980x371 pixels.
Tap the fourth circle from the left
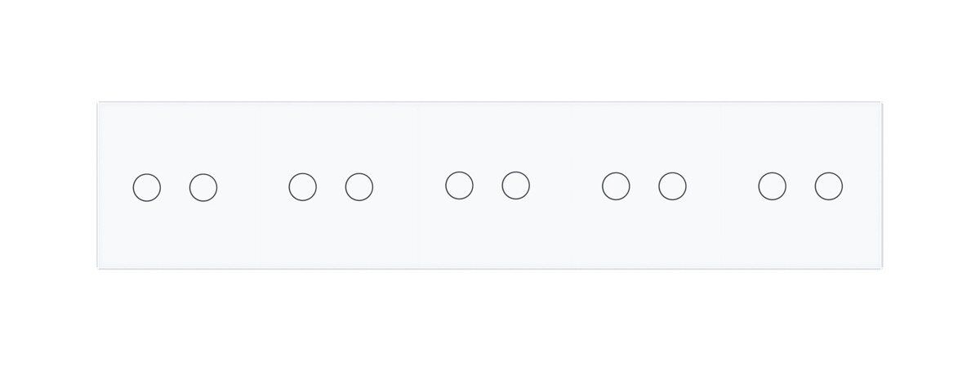359,186
